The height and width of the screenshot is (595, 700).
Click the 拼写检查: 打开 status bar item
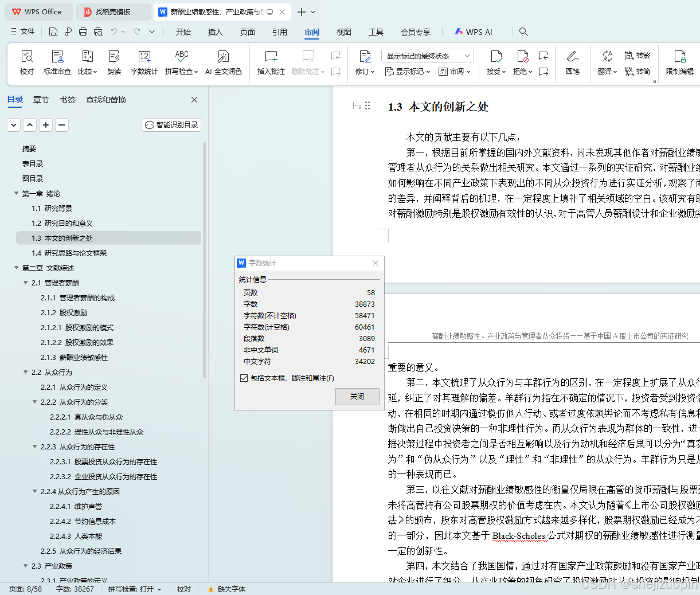135,589
